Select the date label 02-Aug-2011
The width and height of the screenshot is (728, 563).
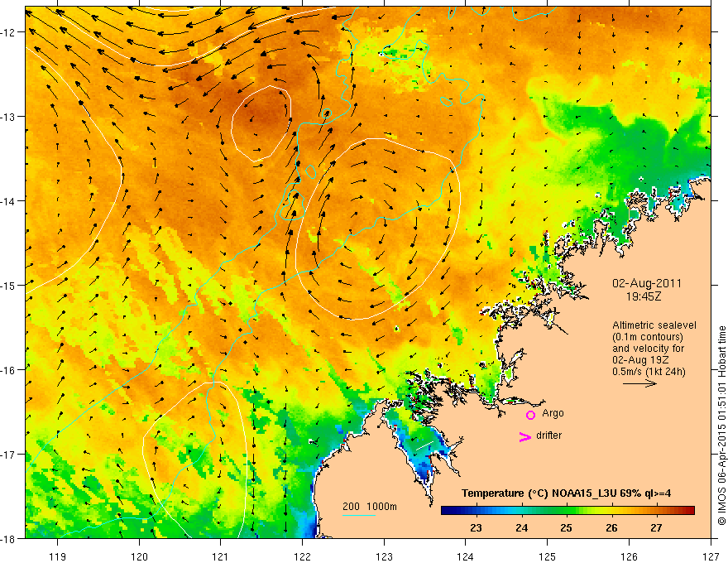click(647, 283)
